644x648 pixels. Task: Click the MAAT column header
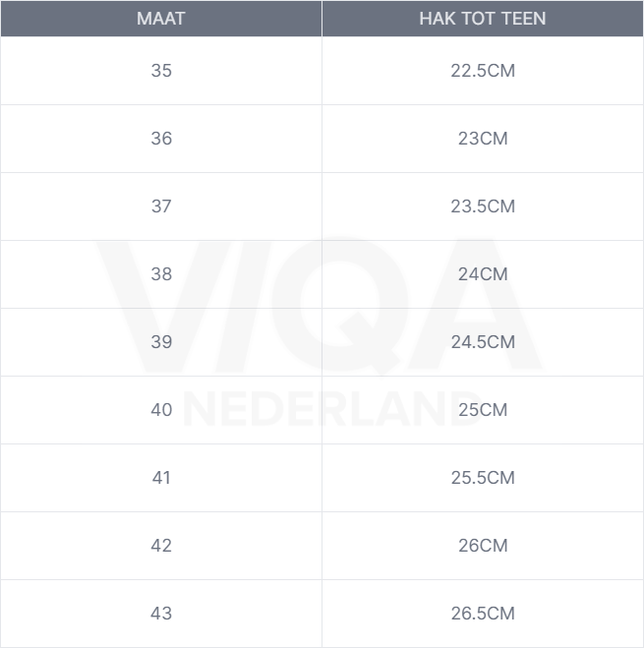tap(161, 19)
